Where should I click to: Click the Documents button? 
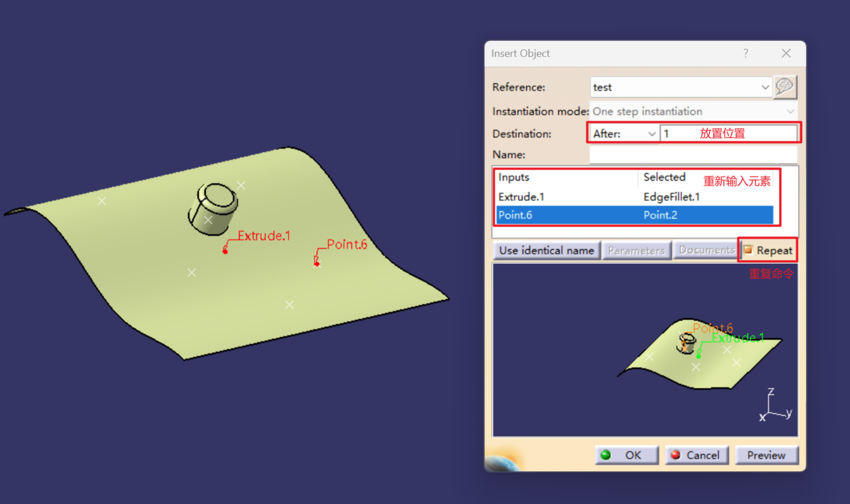coord(706,250)
